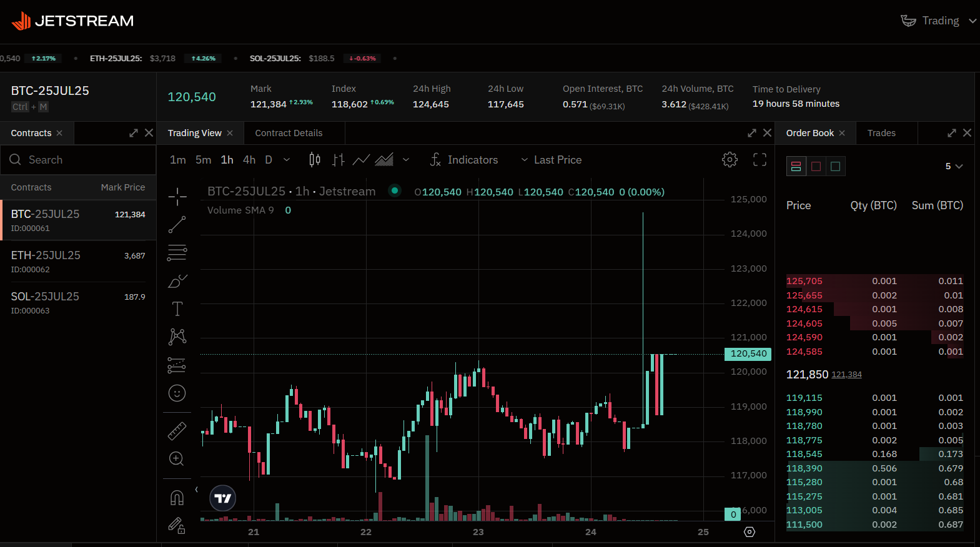980x547 pixels.
Task: Select SOL-25JUL25 contract row
Action: [78, 303]
